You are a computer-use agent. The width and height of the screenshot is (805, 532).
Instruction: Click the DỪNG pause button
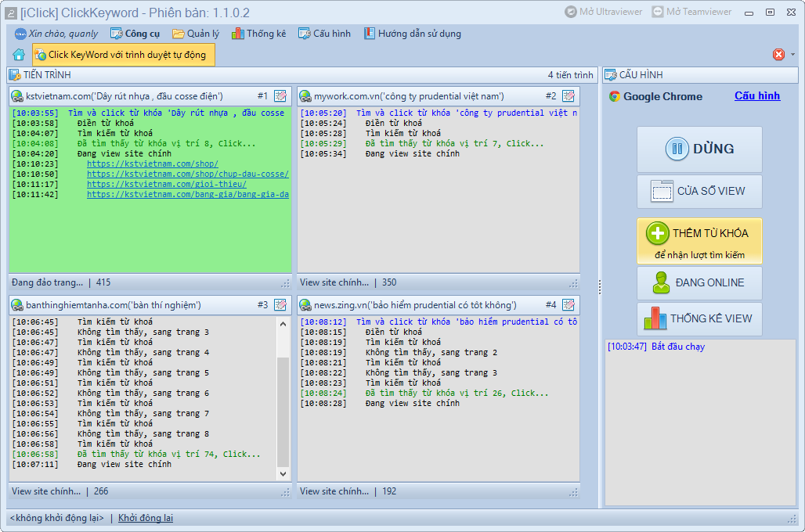[699, 149]
